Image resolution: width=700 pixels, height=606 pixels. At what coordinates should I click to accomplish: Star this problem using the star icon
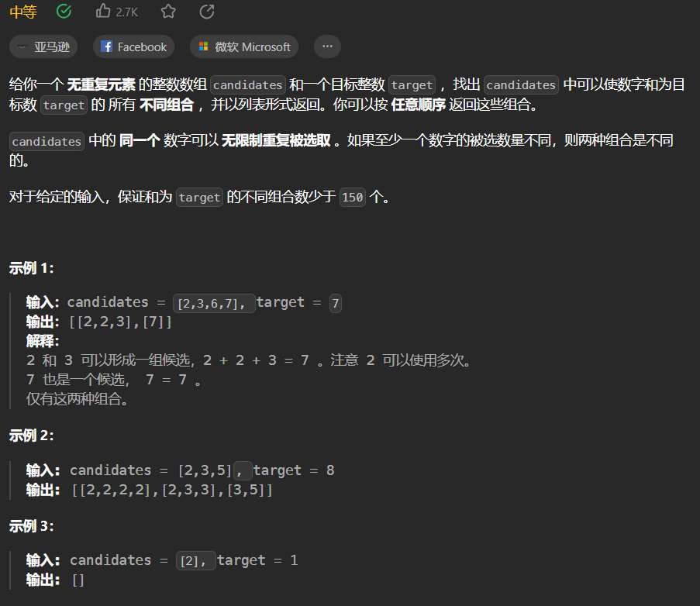click(166, 11)
